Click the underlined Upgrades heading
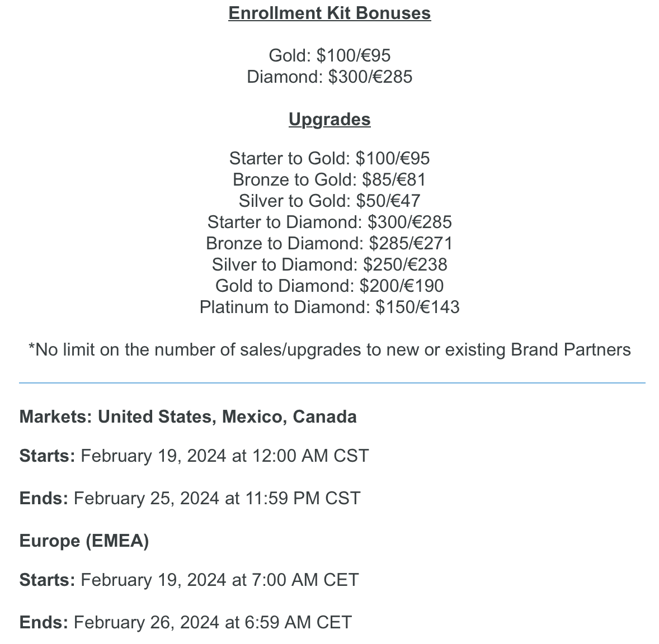Image resolution: width=659 pixels, height=644 pixels. pyautogui.click(x=329, y=119)
